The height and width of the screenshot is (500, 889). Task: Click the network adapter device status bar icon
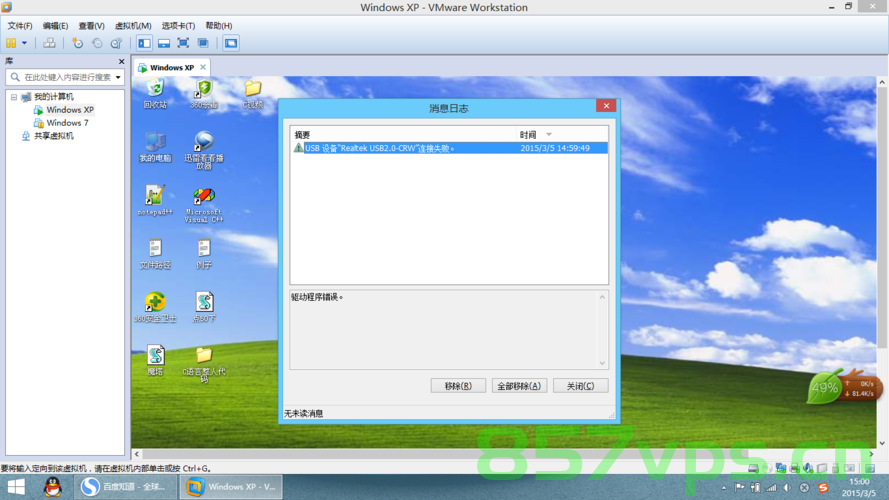pos(781,468)
